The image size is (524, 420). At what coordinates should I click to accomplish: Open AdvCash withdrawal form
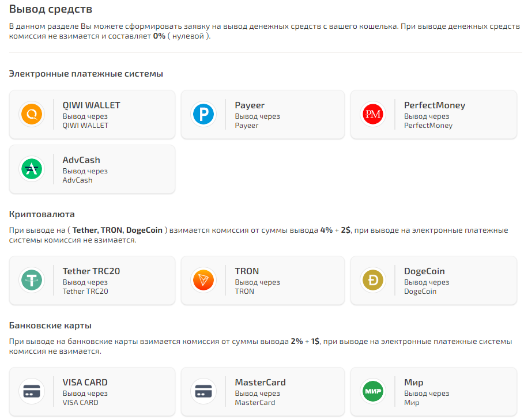[92, 168]
